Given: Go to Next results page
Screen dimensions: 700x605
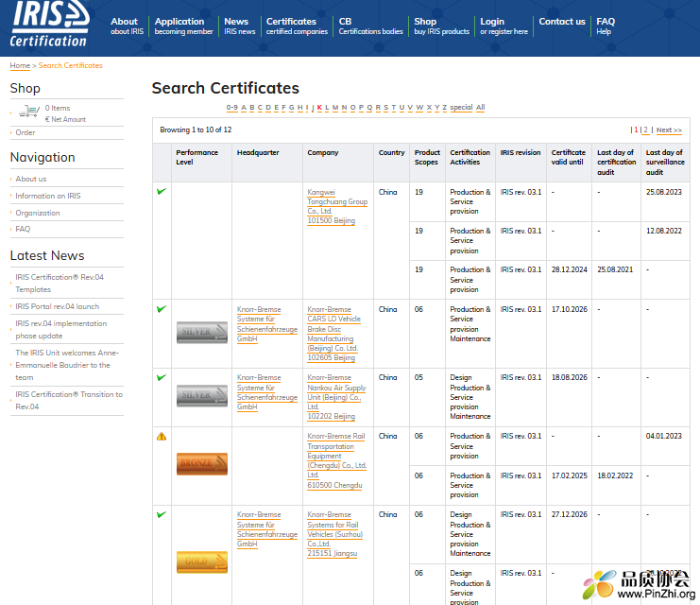Looking at the screenshot, I should point(669,130).
